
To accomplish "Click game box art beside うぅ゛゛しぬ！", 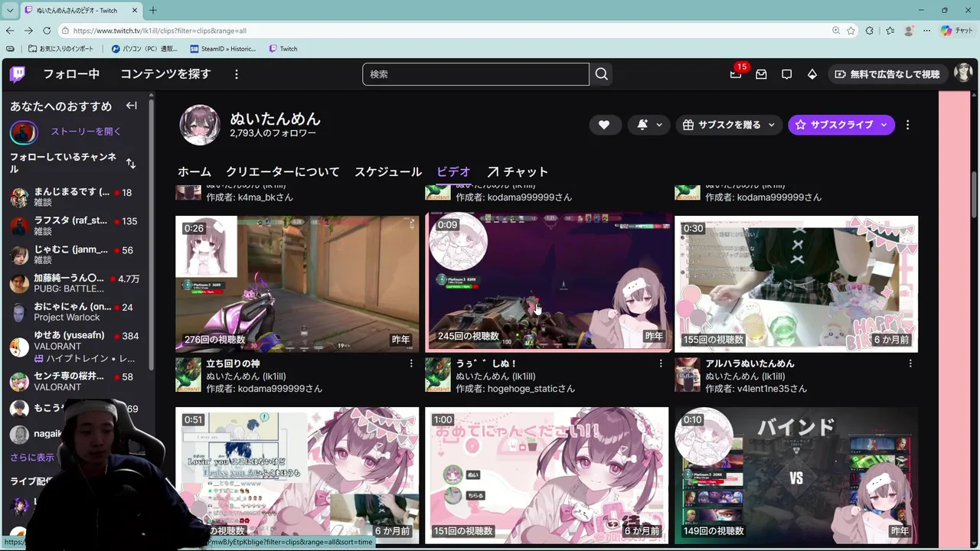I will click(438, 374).
